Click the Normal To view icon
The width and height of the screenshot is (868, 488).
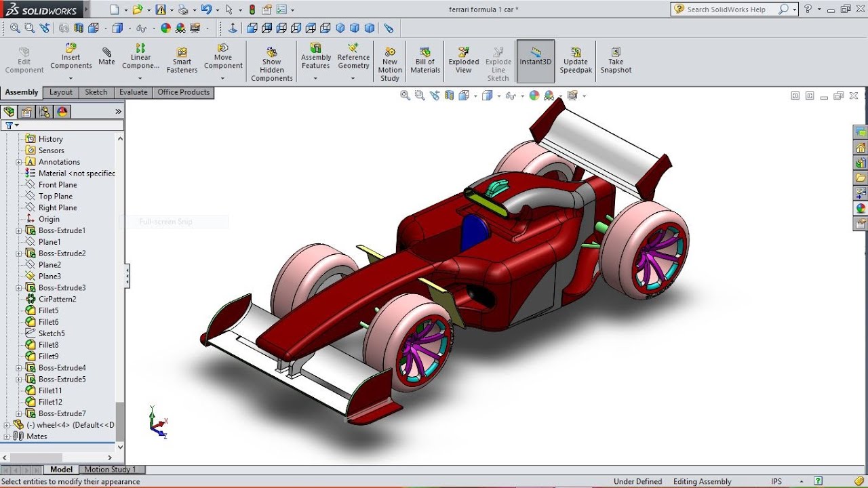[233, 28]
